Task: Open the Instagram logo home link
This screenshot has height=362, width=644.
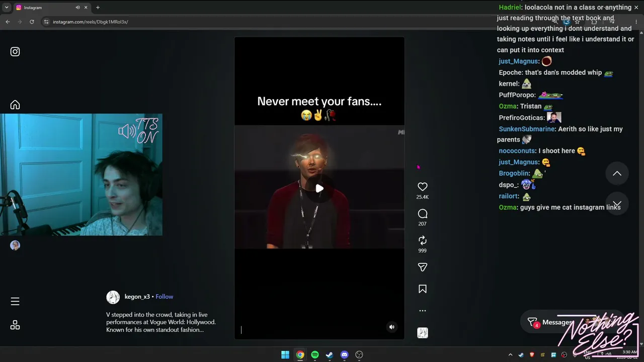Action: tap(15, 51)
